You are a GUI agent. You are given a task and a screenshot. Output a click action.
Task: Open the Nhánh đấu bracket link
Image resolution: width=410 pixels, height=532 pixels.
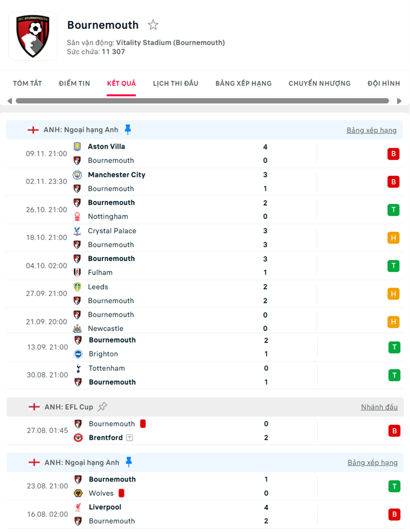[x=379, y=406]
